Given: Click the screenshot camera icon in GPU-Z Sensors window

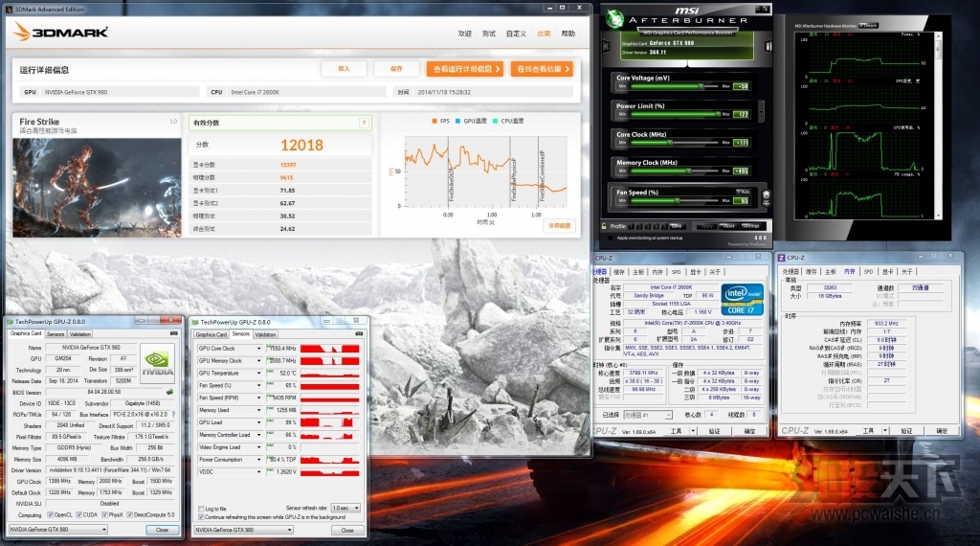Looking at the screenshot, I should (359, 334).
